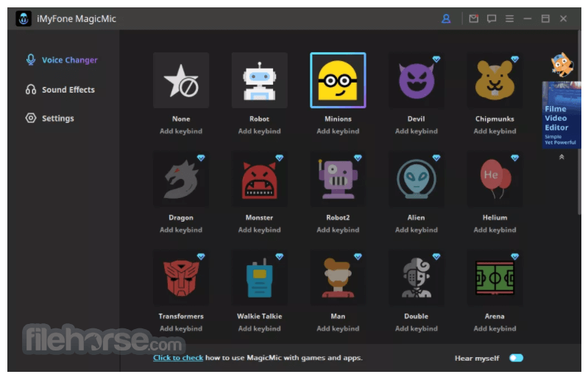
Task: Open the Voice Changer tab
Action: coord(62,60)
